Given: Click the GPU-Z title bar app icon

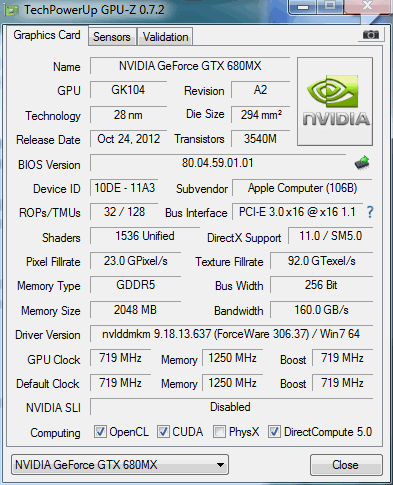Looking at the screenshot, I should [12, 10].
